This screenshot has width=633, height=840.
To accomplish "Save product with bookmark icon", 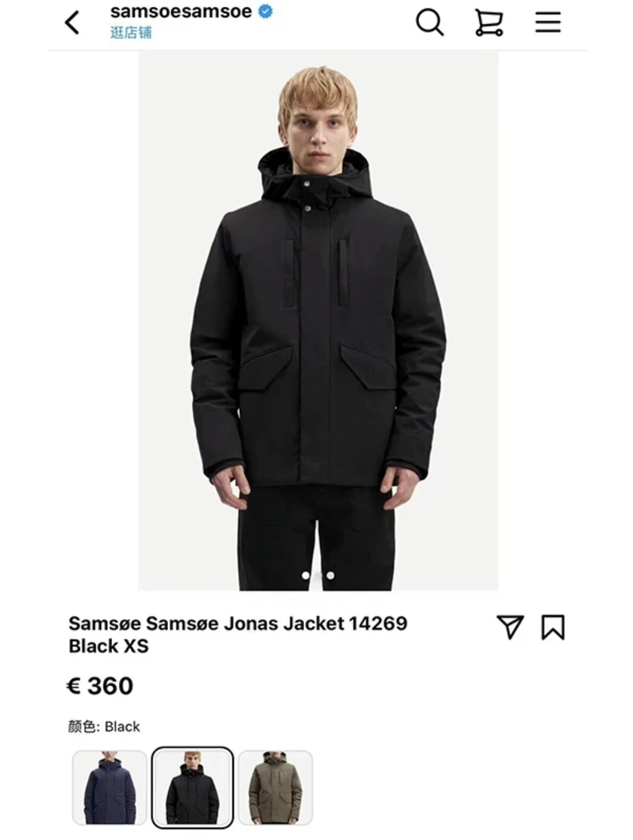I will (553, 628).
